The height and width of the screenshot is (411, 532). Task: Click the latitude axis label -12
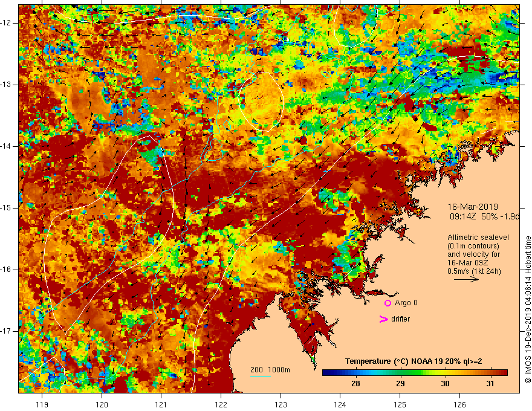6,23
